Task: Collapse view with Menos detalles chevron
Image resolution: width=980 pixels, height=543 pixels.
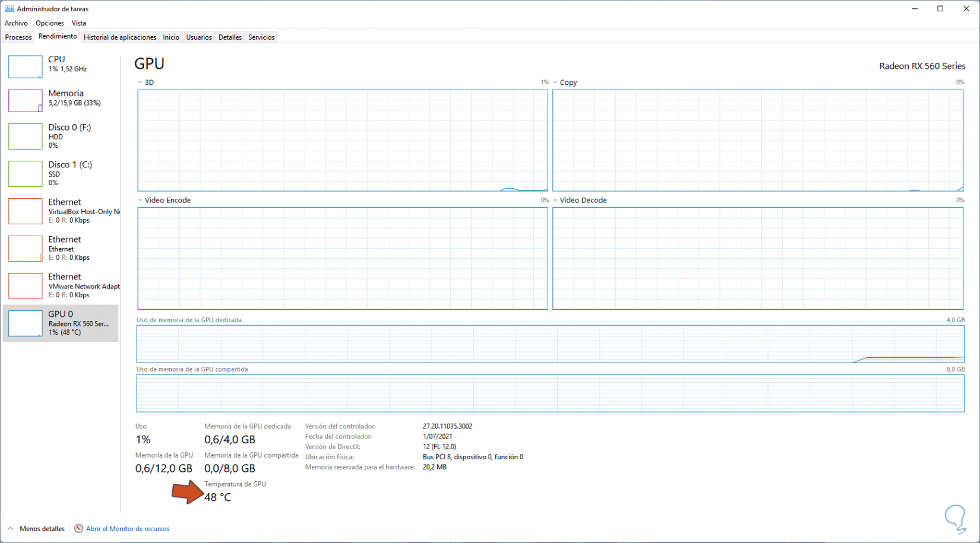Action: (x=10, y=529)
